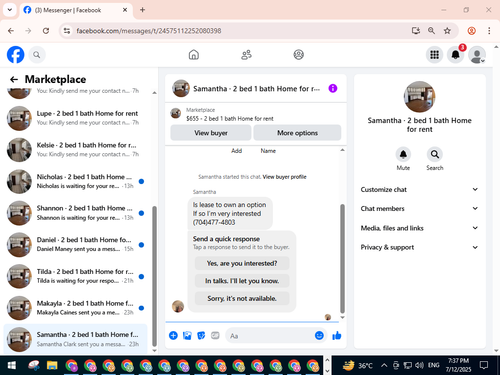Open File Explorer from the taskbar
The height and width of the screenshot is (375, 500).
(52, 366)
